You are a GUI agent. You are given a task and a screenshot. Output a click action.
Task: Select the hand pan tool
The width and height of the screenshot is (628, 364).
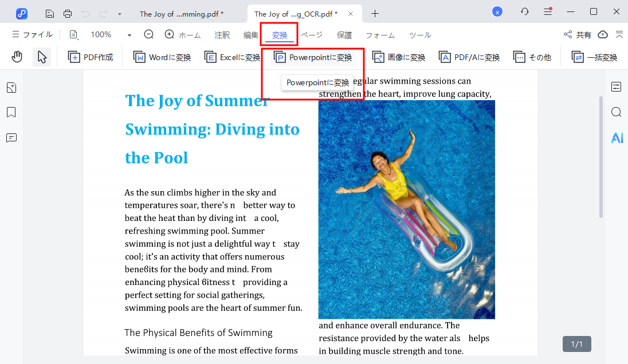(17, 57)
